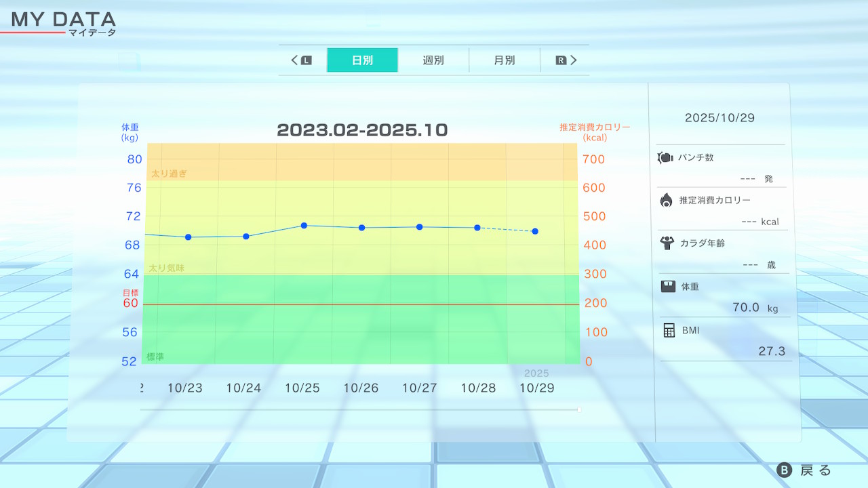Click the 戻る back button
Image resolution: width=868 pixels, height=488 pixels.
[x=804, y=470]
